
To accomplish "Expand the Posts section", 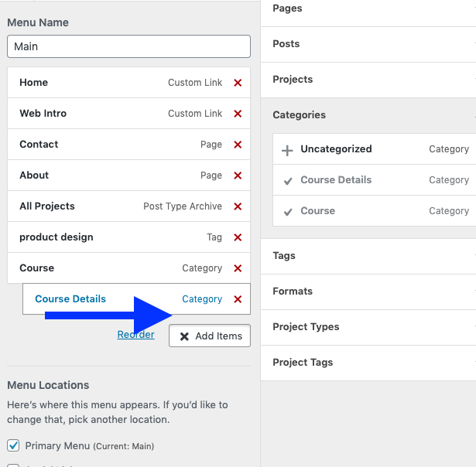I will point(368,44).
